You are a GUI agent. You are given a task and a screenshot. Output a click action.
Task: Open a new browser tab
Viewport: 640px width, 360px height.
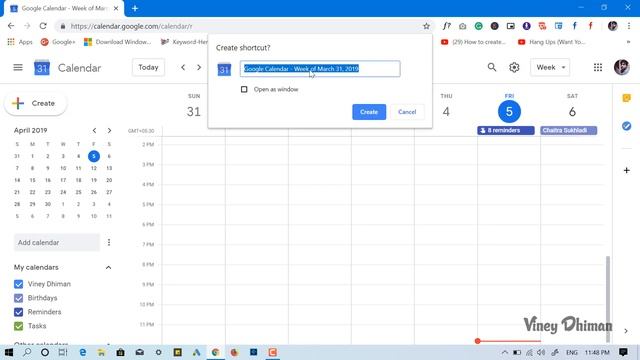(135, 8)
